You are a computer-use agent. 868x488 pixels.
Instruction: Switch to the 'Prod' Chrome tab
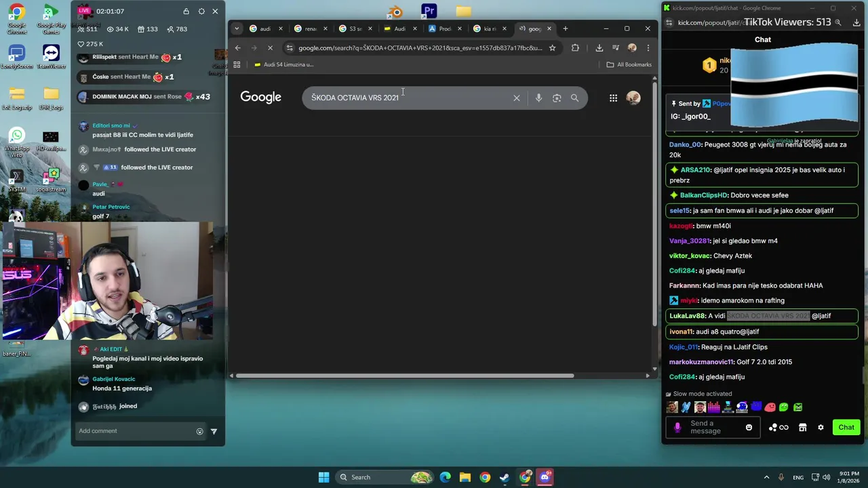444,28
